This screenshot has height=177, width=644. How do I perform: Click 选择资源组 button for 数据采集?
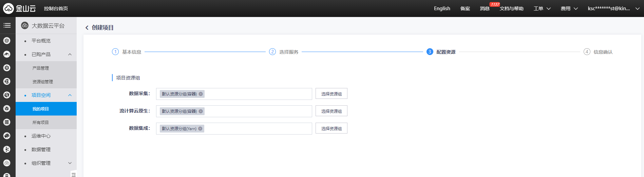tap(332, 94)
